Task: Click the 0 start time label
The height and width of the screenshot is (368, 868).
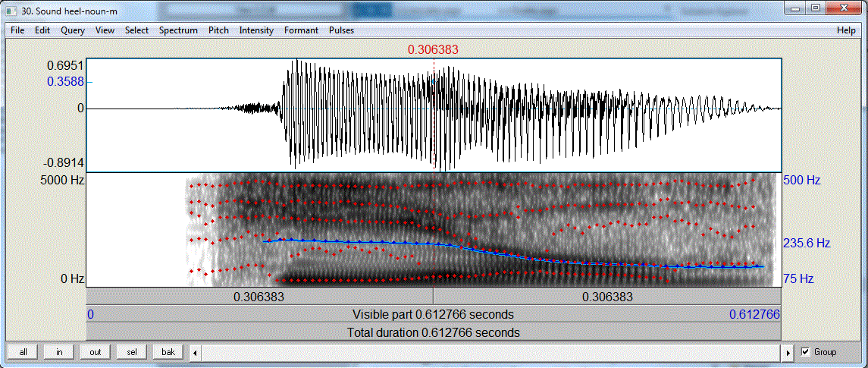Action: 91,315
